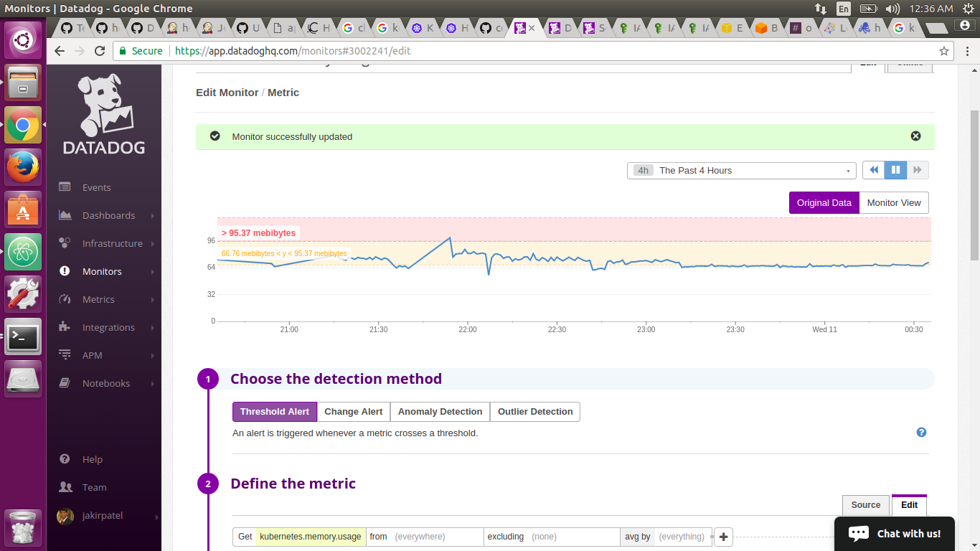
Task: Open the jakirpatel user account menu
Action: coord(106,516)
